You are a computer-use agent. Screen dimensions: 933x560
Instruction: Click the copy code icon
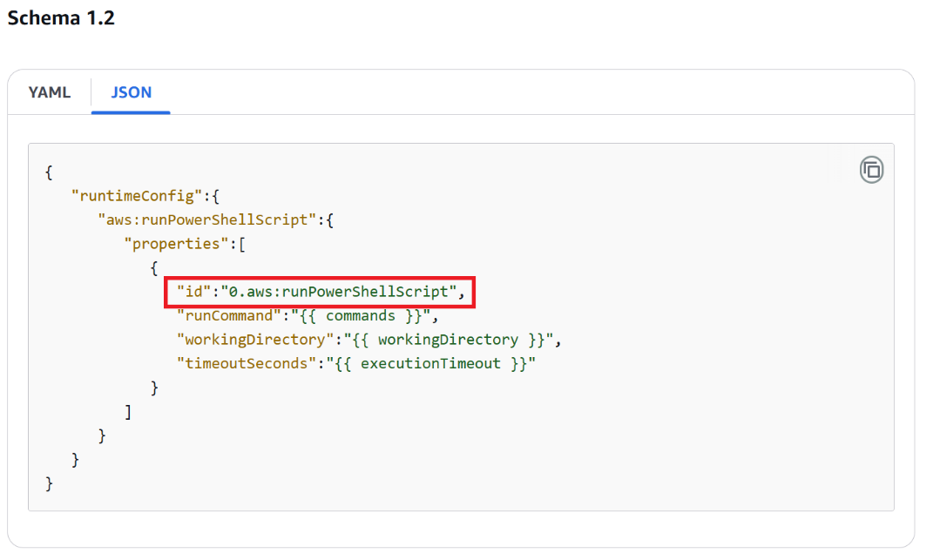tap(871, 169)
